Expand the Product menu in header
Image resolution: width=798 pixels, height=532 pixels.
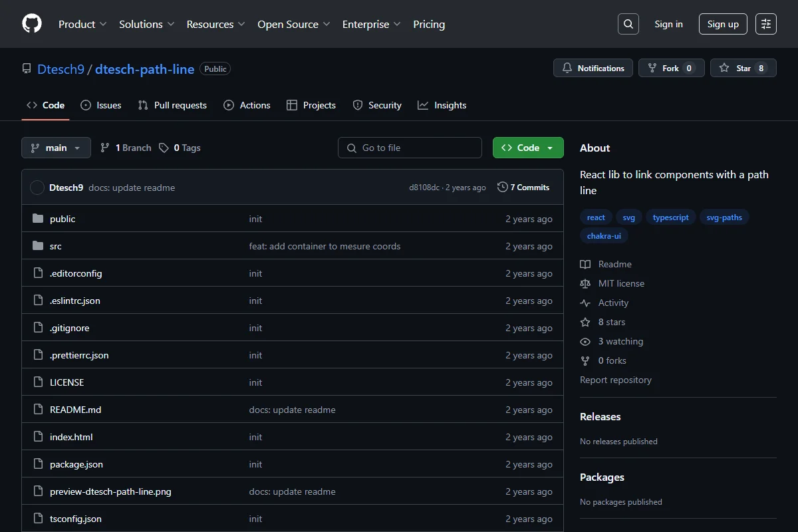pyautogui.click(x=82, y=24)
